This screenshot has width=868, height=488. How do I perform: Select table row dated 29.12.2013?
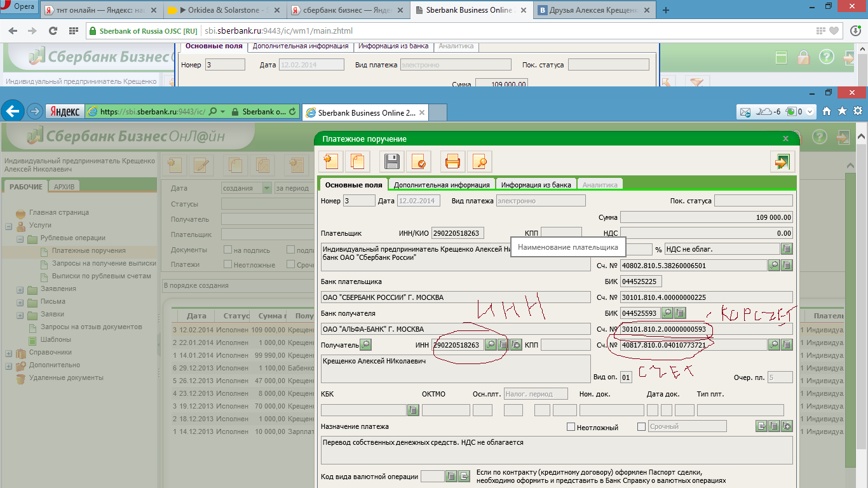pyautogui.click(x=244, y=368)
